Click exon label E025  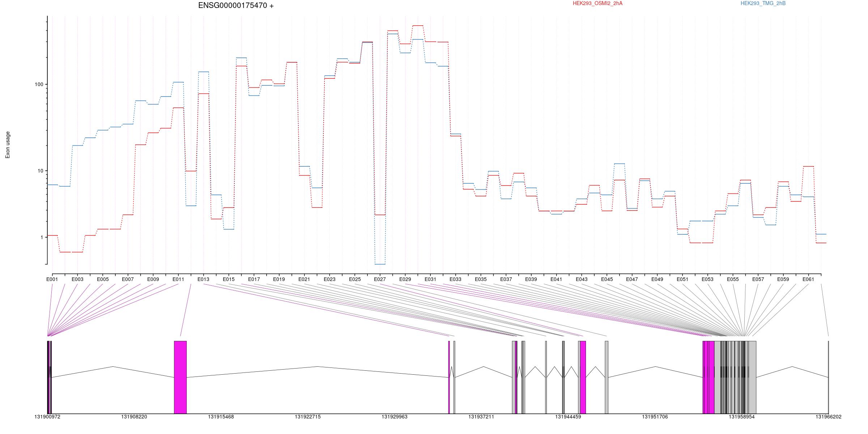click(355, 279)
